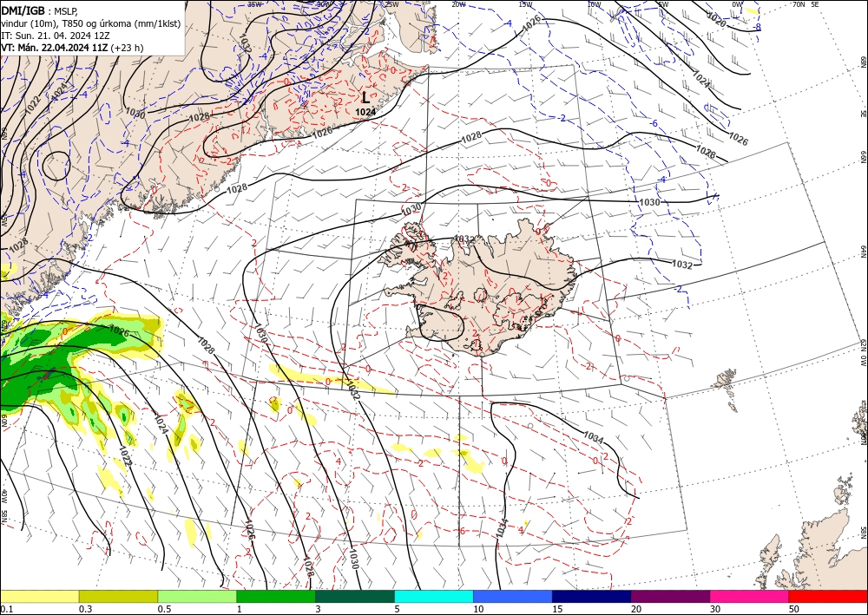Click the yellow 0.1 mm legend swatch
868x615 pixels.
point(39,596)
